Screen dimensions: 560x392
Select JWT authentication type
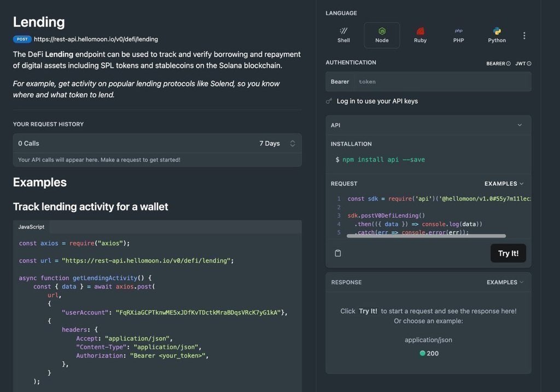tap(521, 63)
